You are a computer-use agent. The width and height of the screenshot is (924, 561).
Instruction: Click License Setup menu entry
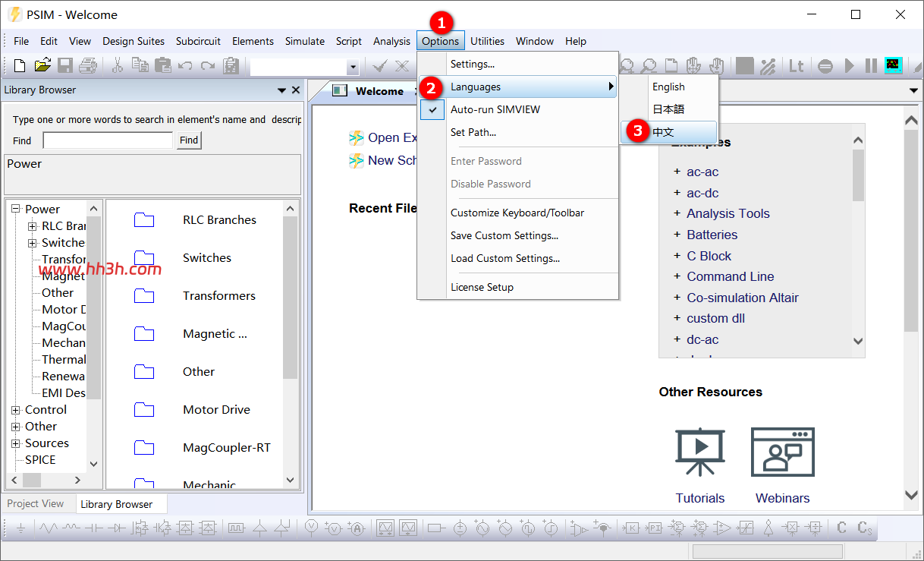pyautogui.click(x=517, y=287)
